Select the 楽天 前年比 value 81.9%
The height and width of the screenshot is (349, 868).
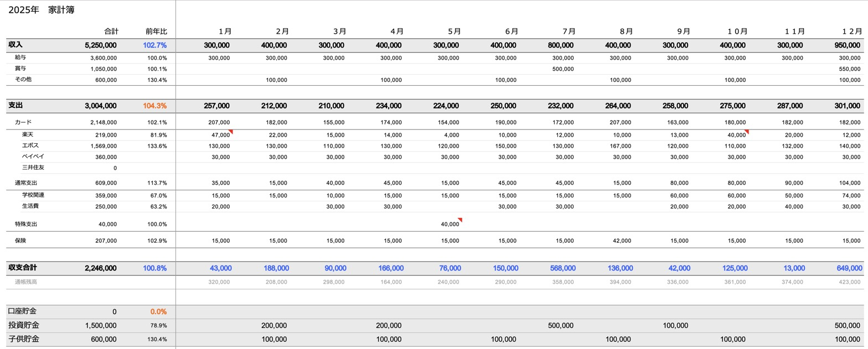point(158,135)
